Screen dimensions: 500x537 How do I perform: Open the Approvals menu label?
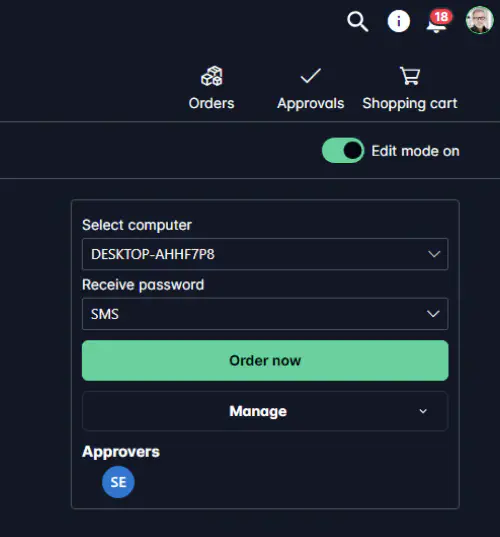(311, 103)
